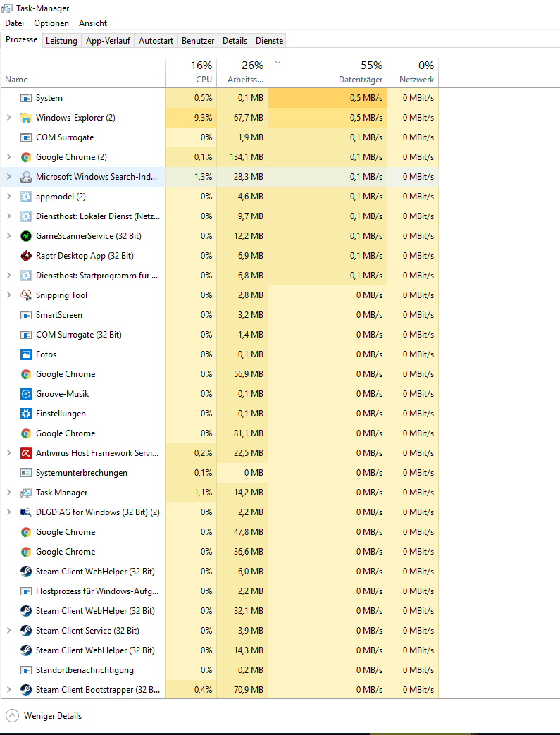560x735 pixels.
Task: Sort by the Netzwerk column header
Action: [413, 73]
